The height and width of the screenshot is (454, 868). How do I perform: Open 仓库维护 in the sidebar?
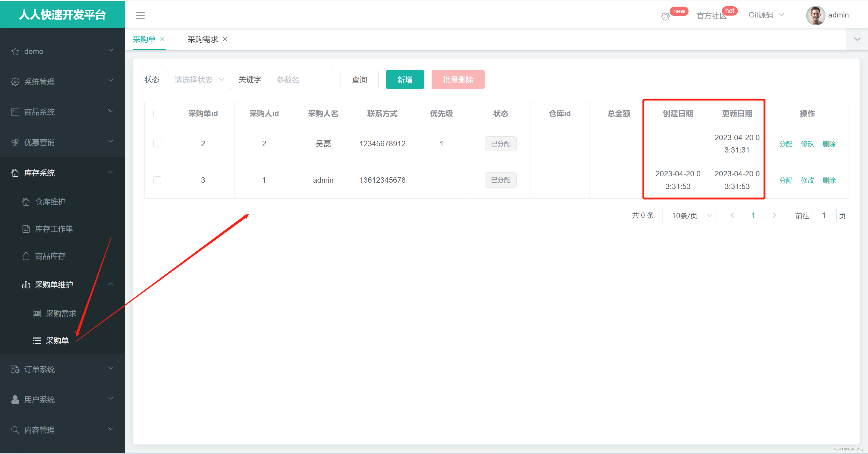coord(50,202)
